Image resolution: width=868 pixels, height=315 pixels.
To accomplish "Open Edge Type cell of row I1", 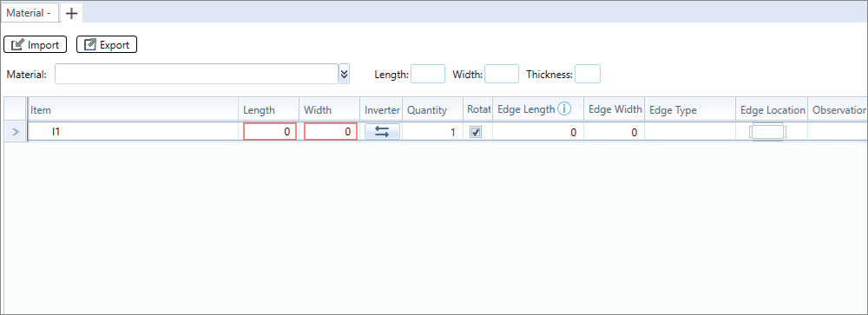I will pos(690,132).
